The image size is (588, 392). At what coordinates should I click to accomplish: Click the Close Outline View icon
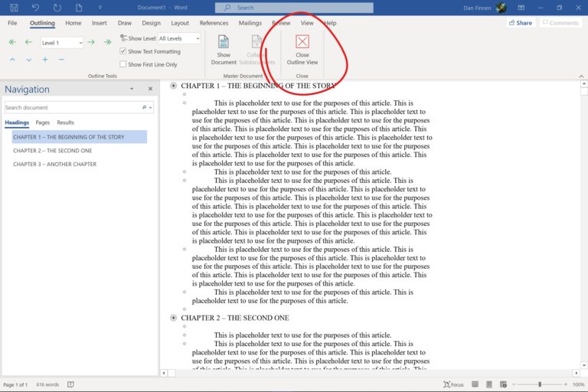[302, 43]
